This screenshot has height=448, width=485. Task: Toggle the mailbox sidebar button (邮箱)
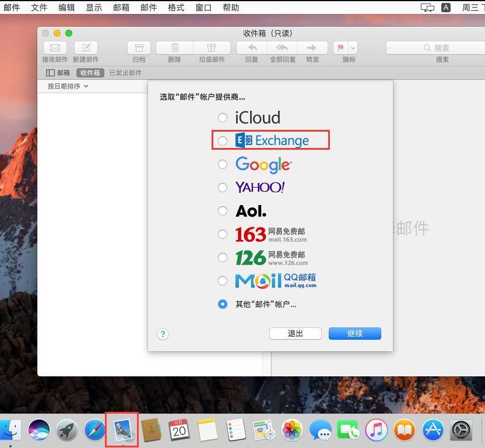click(58, 73)
